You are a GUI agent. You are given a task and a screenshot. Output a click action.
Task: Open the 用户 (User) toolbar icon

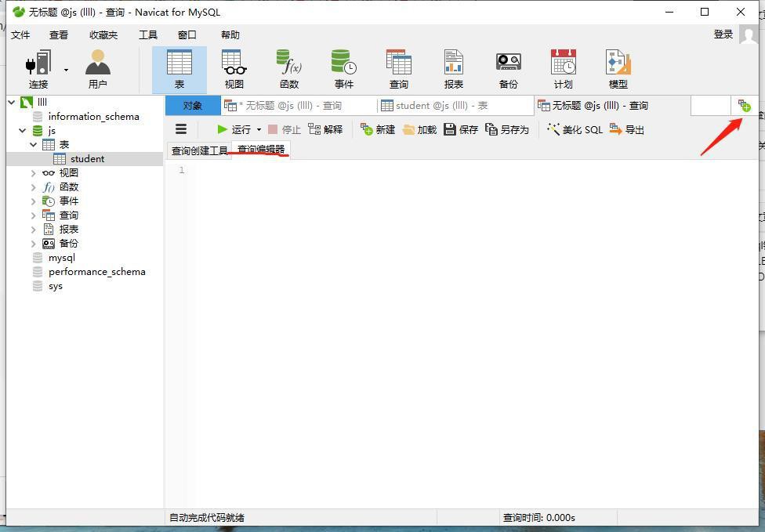coord(97,69)
